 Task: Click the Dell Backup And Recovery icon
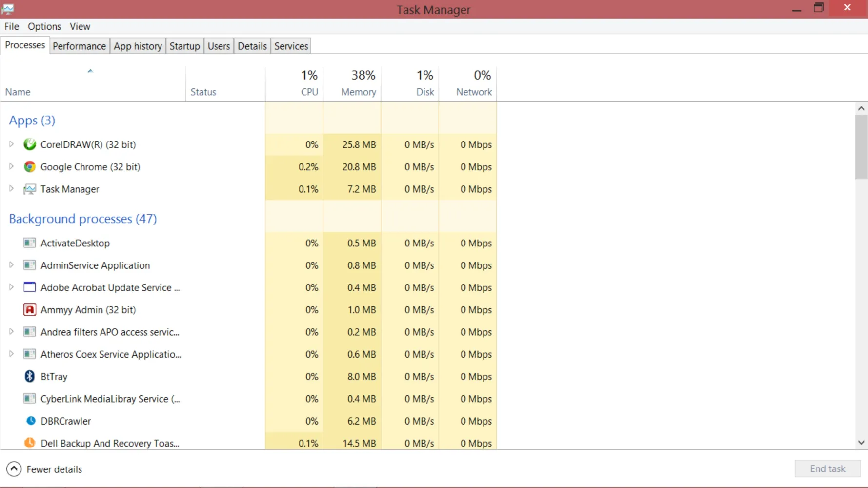pyautogui.click(x=30, y=443)
